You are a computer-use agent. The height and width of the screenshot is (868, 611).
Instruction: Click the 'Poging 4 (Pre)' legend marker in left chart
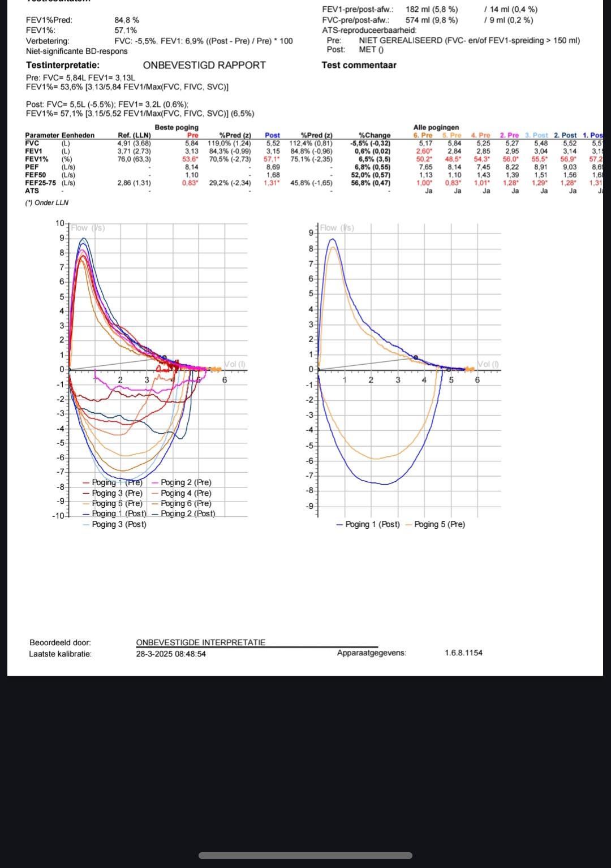[156, 494]
